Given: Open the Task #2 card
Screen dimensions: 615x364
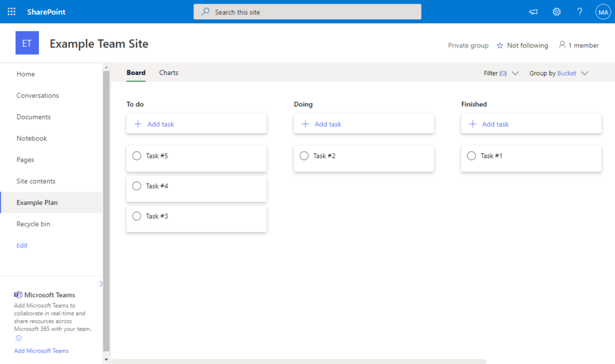Looking at the screenshot, I should pos(364,159).
